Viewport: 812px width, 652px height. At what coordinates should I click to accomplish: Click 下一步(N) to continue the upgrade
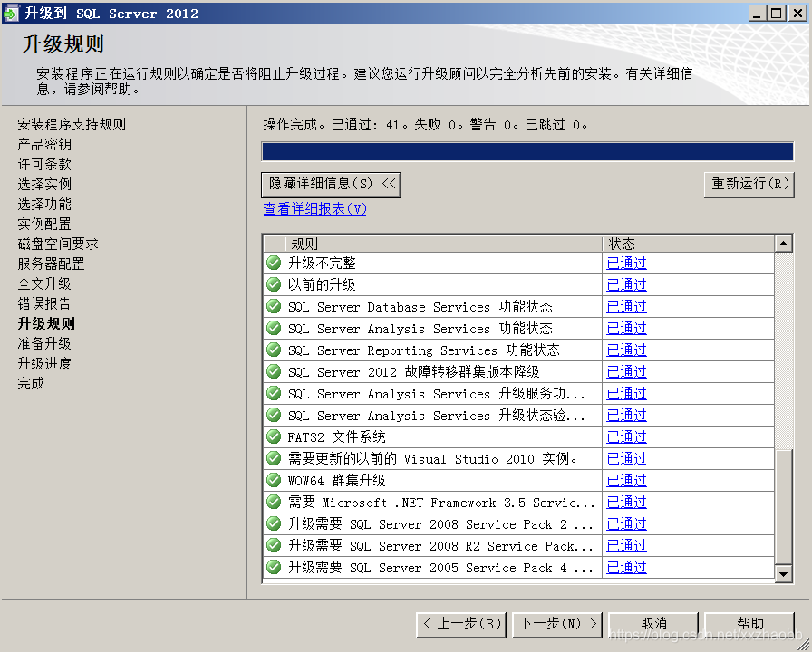coord(556,624)
